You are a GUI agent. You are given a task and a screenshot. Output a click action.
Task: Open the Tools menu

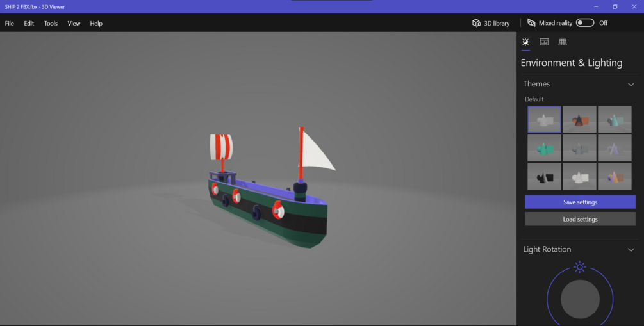pyautogui.click(x=51, y=24)
